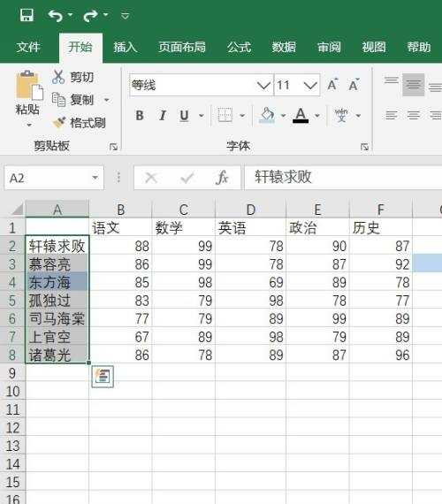The image size is (442, 504).
Task: Activate the 格式刷 format painter
Action: [x=79, y=123]
